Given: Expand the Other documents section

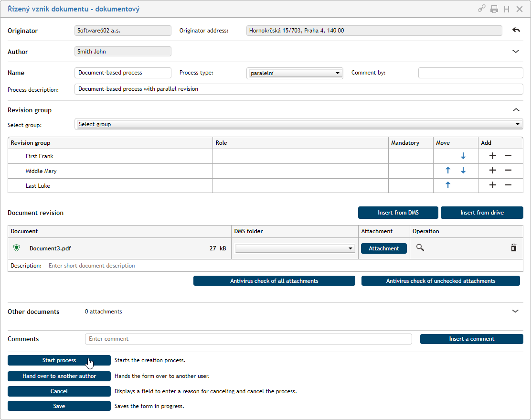Looking at the screenshot, I should [x=515, y=311].
